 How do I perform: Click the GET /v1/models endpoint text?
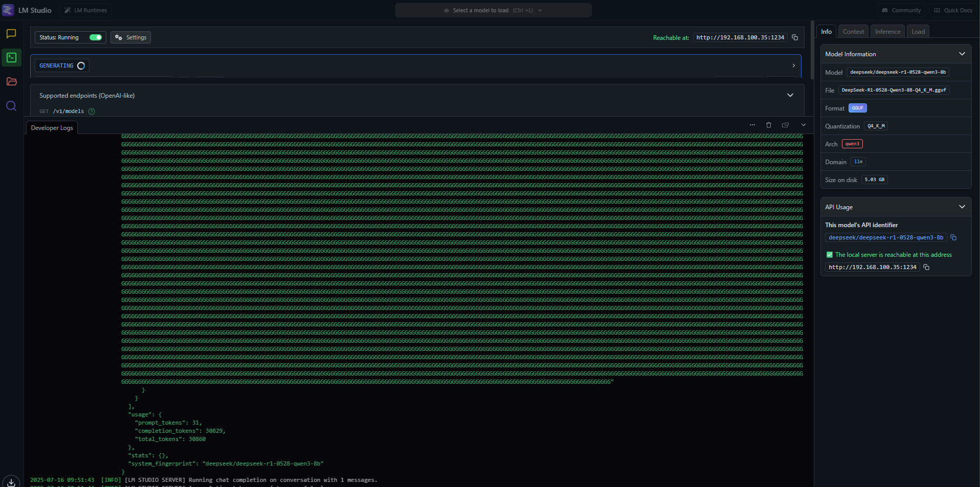click(61, 111)
